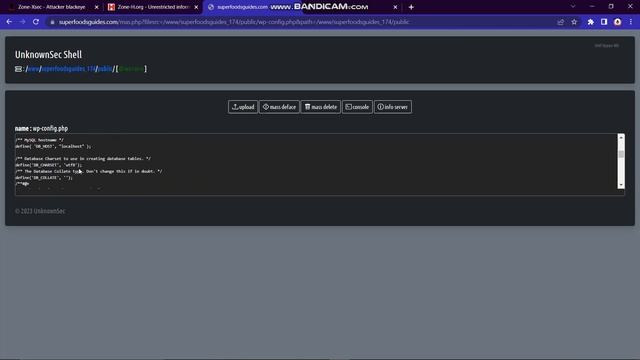Open the tab search chevron
Viewport: 640px width, 360px height.
point(573,7)
